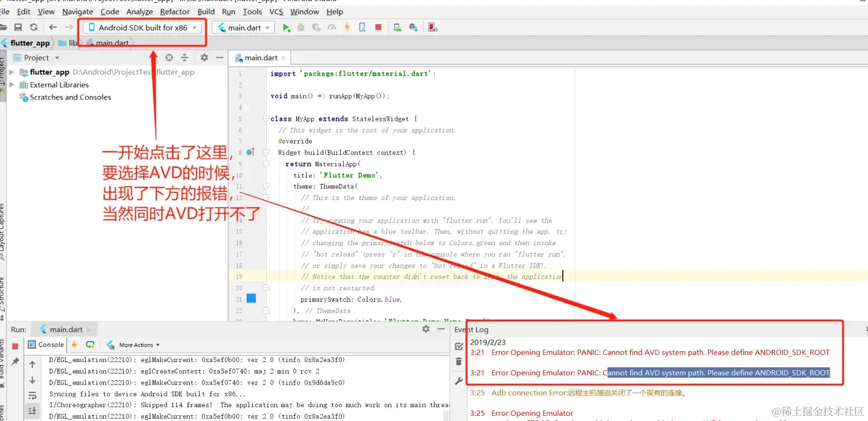
Task: Trigger Flutter hot reload lightning icon
Action: (x=347, y=27)
